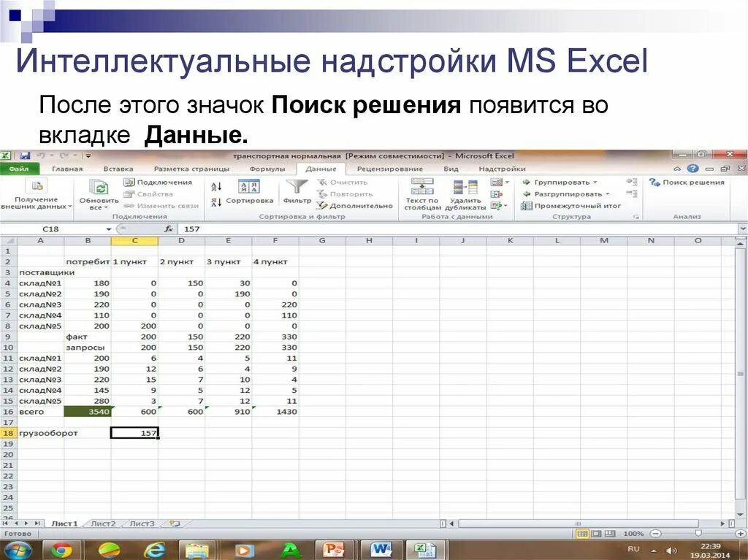
Task: Expand Ungroup (Разгруппировать) dropdown arrow
Action: point(607,194)
